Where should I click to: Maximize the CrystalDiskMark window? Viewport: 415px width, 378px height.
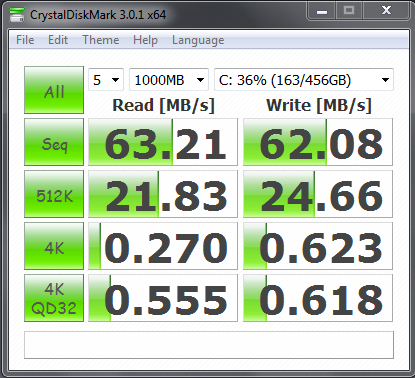349,11
